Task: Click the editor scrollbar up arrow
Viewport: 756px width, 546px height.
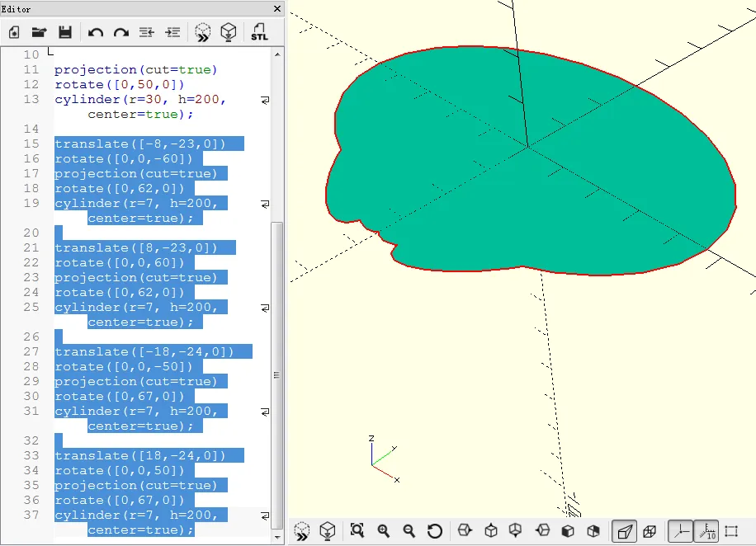Action: (x=277, y=54)
